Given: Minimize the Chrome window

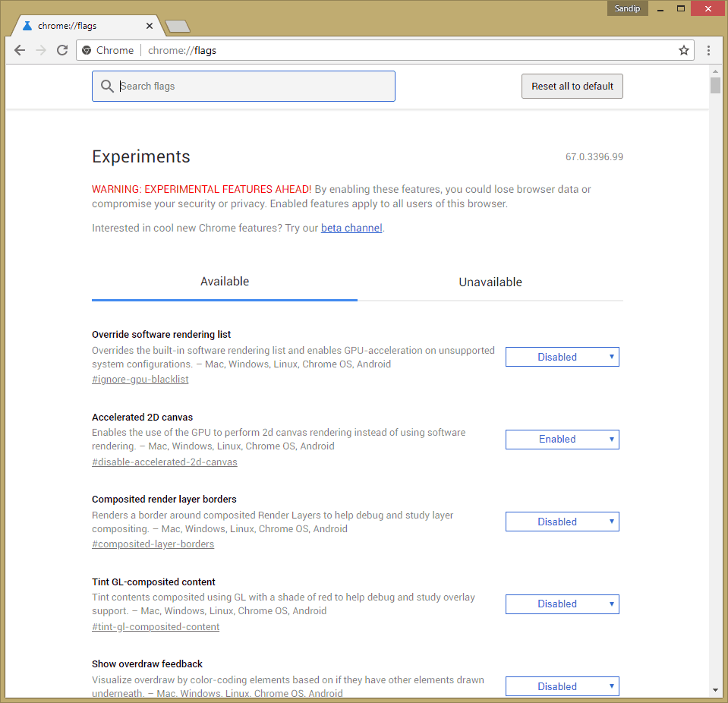Looking at the screenshot, I should pos(660,8).
